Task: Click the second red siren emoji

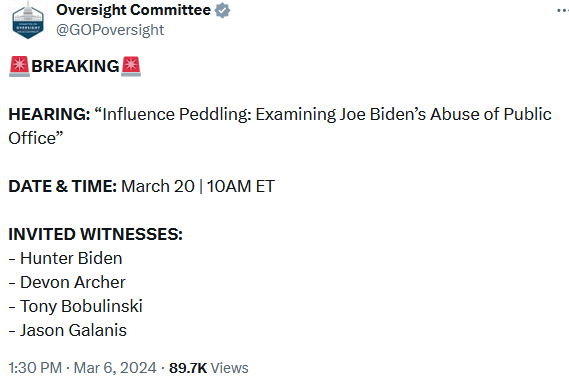Action: [131, 66]
